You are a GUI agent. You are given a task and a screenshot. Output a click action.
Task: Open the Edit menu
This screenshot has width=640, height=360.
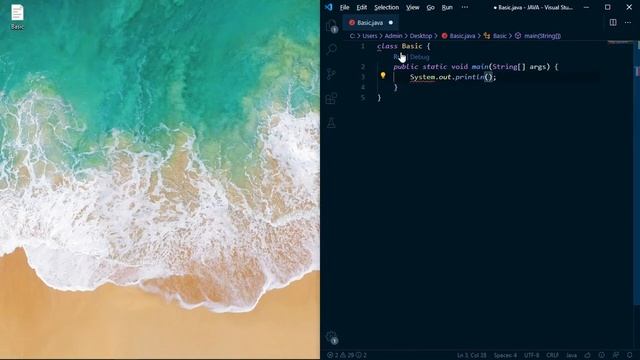pyautogui.click(x=362, y=7)
